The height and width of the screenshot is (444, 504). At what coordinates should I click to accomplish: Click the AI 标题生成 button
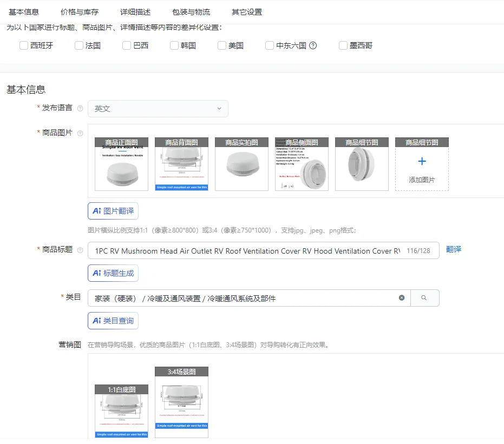click(113, 273)
